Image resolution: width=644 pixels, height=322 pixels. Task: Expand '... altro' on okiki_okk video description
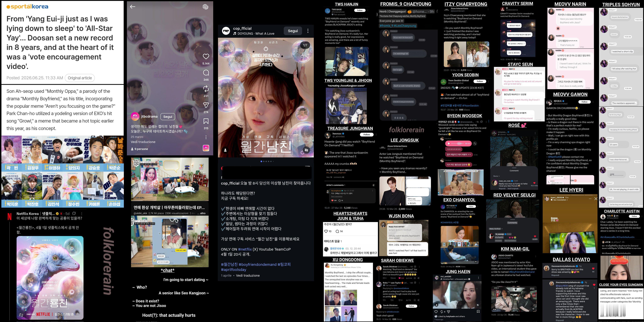[201, 213]
